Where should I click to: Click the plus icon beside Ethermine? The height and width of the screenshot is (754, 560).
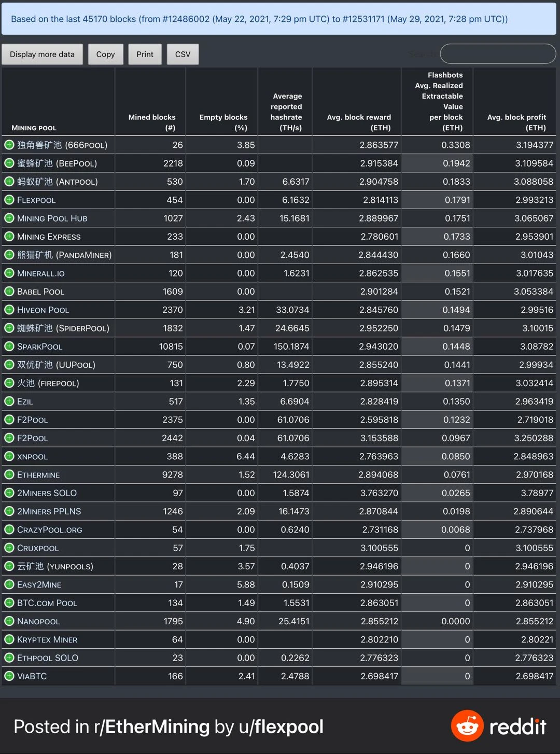(9, 474)
